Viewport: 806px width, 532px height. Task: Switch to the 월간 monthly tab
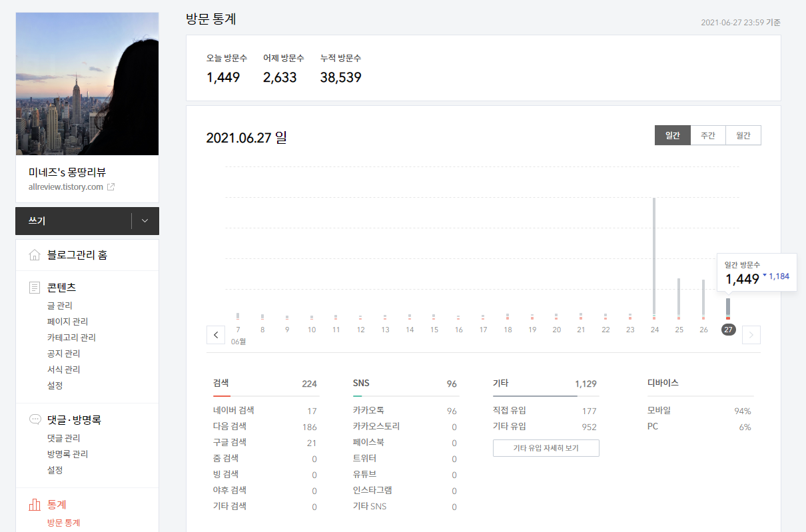(x=743, y=135)
